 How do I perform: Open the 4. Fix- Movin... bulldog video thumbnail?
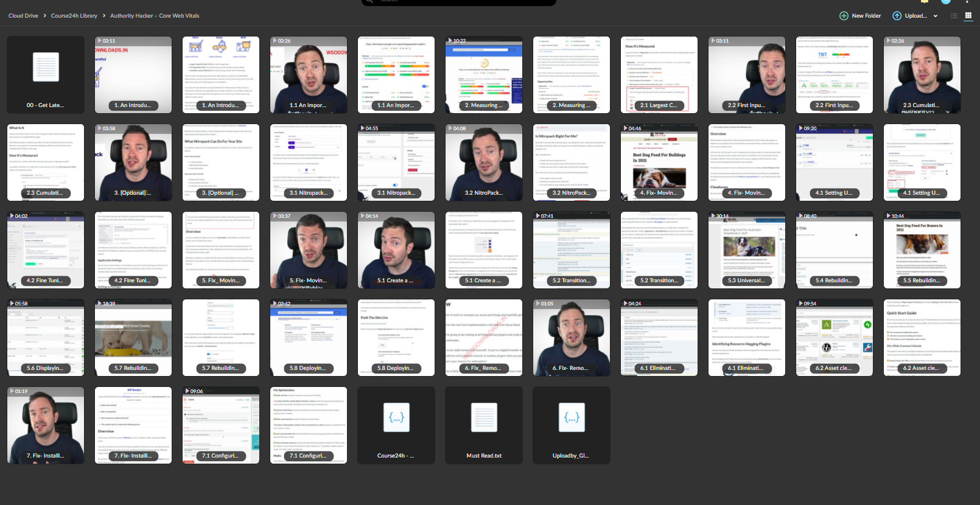(659, 162)
